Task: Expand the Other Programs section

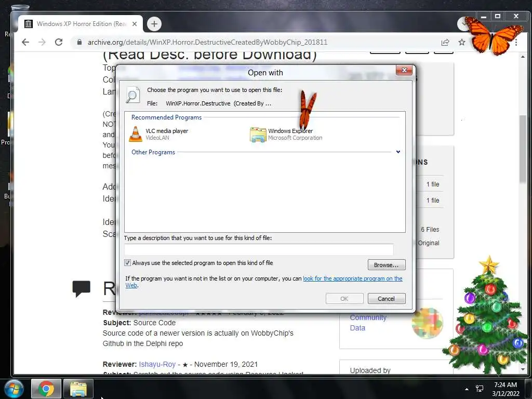Action: [398, 152]
